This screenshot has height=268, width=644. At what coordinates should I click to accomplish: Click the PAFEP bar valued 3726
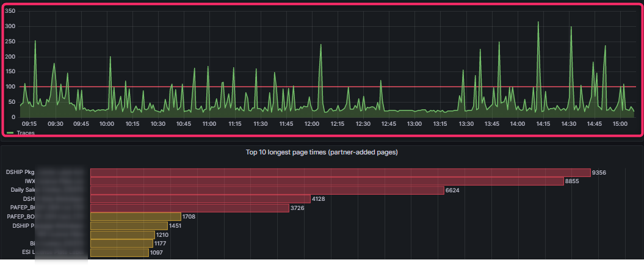coord(189,208)
